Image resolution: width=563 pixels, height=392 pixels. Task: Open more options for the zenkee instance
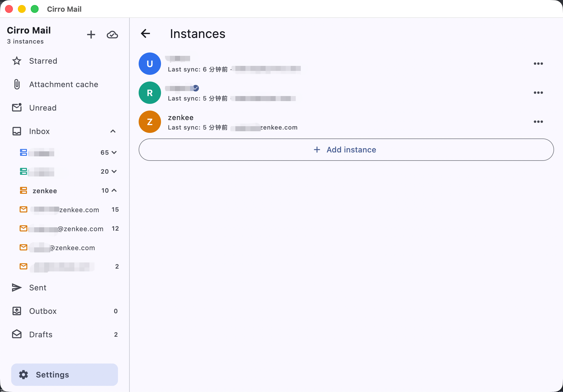pyautogui.click(x=538, y=122)
